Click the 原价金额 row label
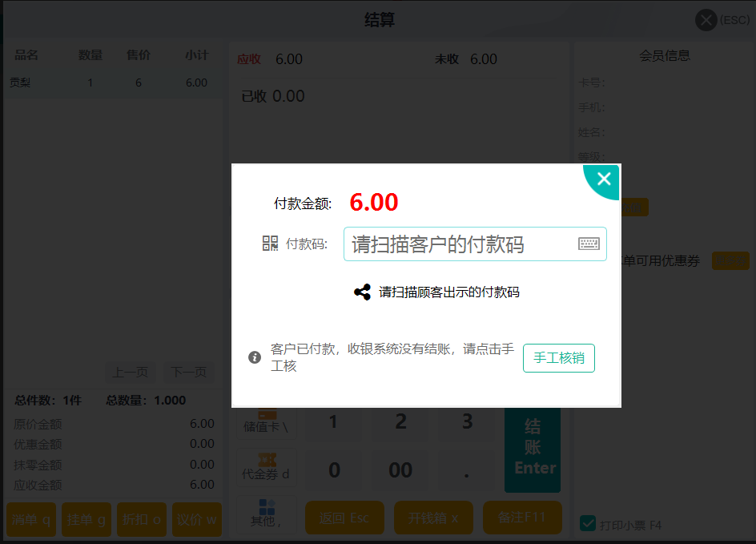This screenshot has height=544, width=756. coord(38,424)
